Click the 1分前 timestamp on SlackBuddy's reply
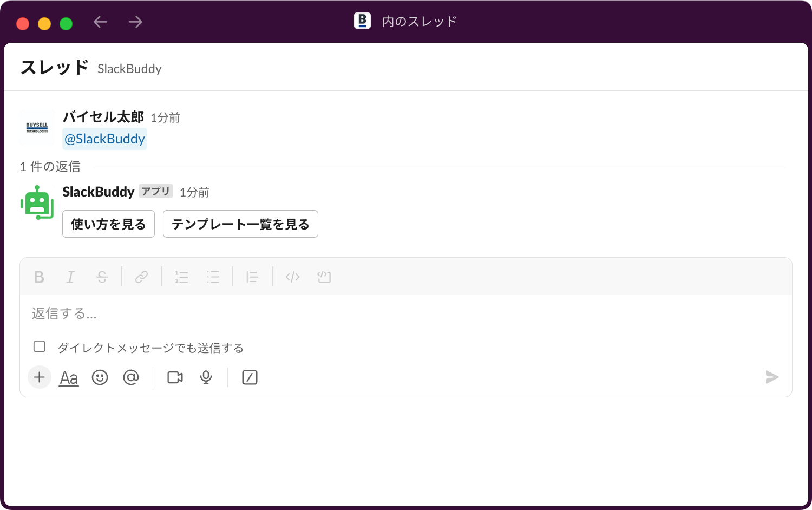 [194, 193]
